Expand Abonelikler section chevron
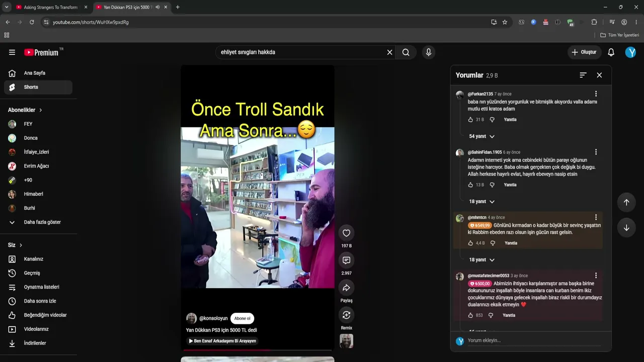The height and width of the screenshot is (362, 644). tap(41, 110)
